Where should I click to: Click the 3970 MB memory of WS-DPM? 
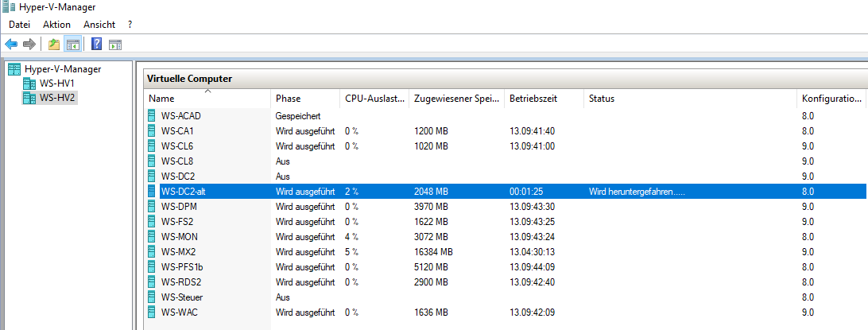tap(431, 207)
